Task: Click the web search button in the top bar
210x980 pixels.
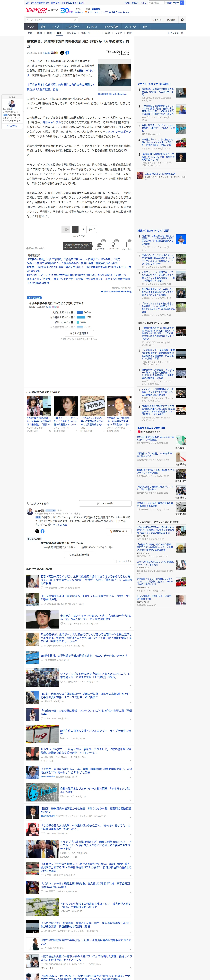Action: point(182,3)
